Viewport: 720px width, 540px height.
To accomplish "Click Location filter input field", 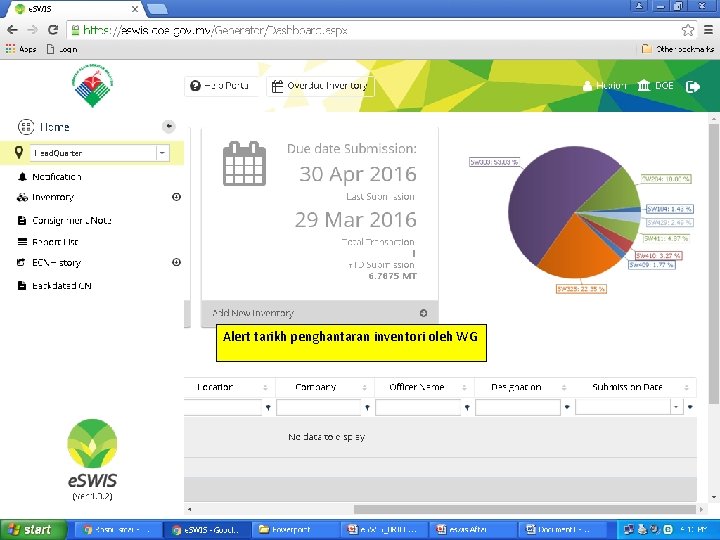I will 223,407.
